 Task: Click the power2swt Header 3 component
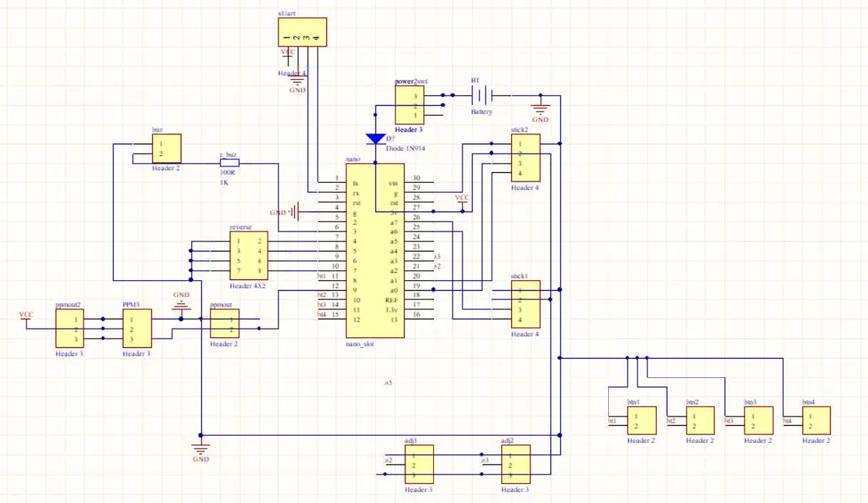click(411, 104)
